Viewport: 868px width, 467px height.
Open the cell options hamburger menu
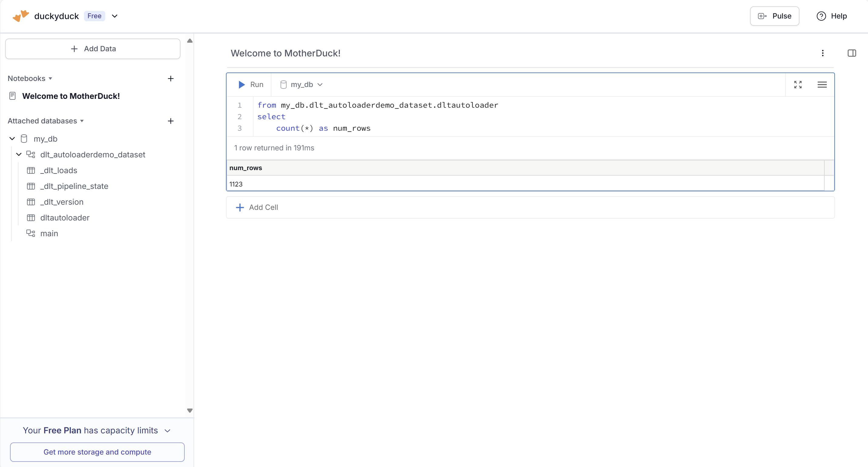pyautogui.click(x=823, y=85)
